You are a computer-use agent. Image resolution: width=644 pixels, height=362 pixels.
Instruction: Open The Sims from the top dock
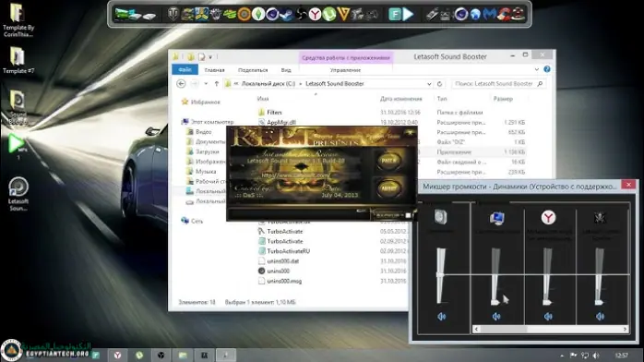click(x=258, y=15)
